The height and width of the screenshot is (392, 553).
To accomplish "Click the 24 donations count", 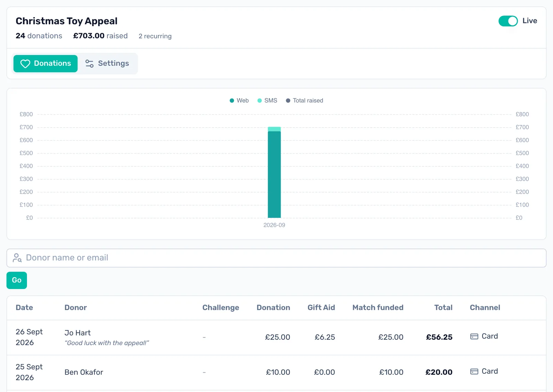I will click(39, 36).
